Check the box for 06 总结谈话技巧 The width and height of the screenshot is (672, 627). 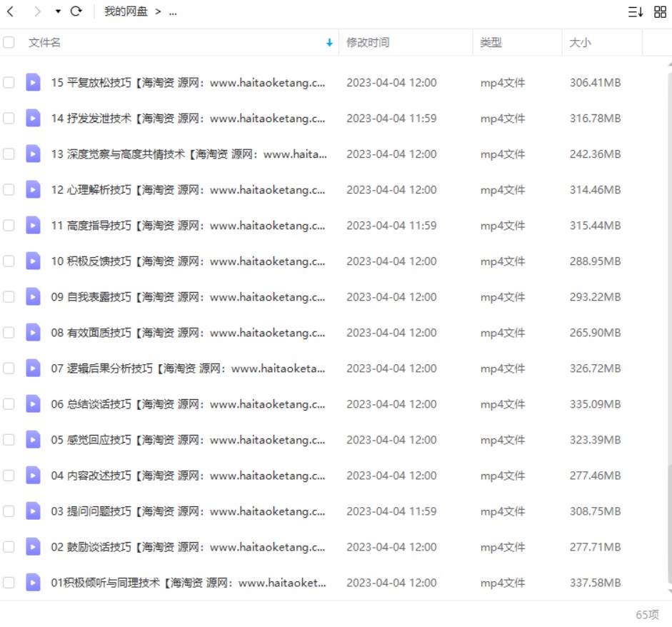point(9,403)
